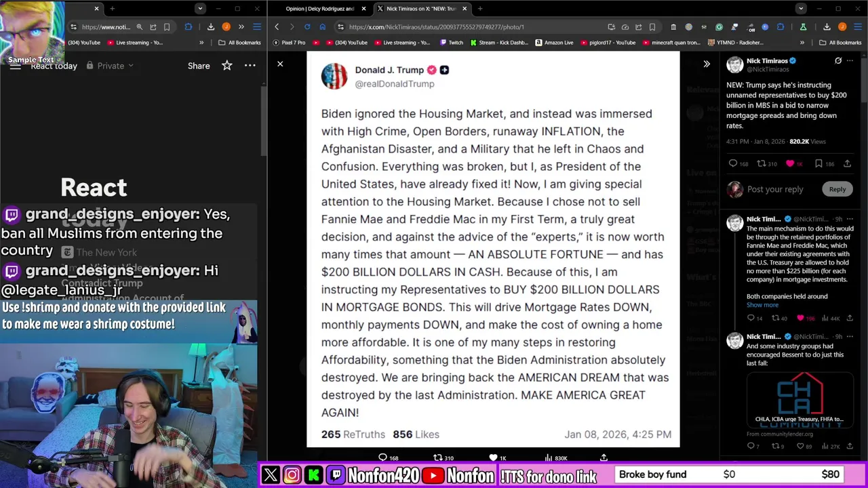
Task: Open All Bookmarks in the left browser
Action: coord(240,43)
